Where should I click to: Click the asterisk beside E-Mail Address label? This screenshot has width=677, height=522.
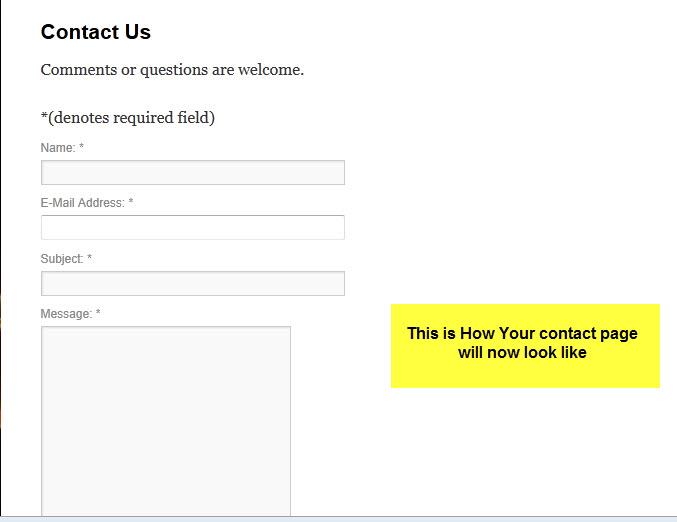tap(131, 203)
